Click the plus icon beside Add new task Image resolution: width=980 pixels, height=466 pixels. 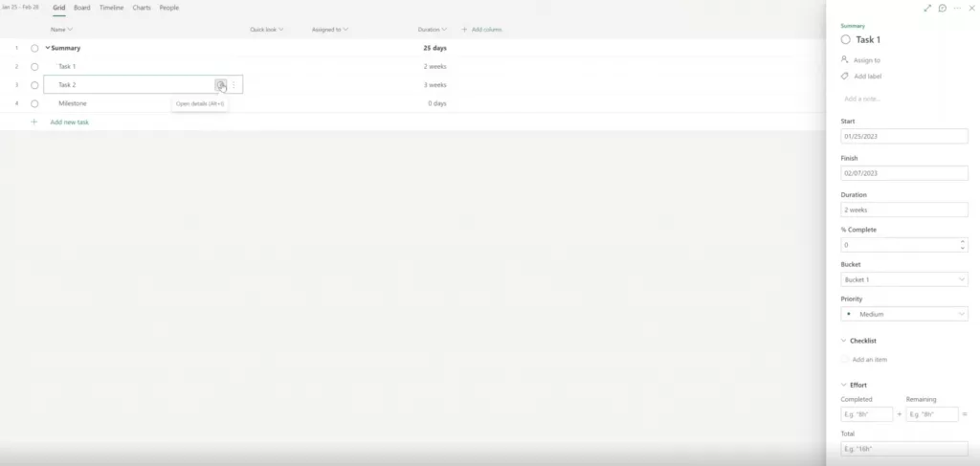tap(33, 122)
